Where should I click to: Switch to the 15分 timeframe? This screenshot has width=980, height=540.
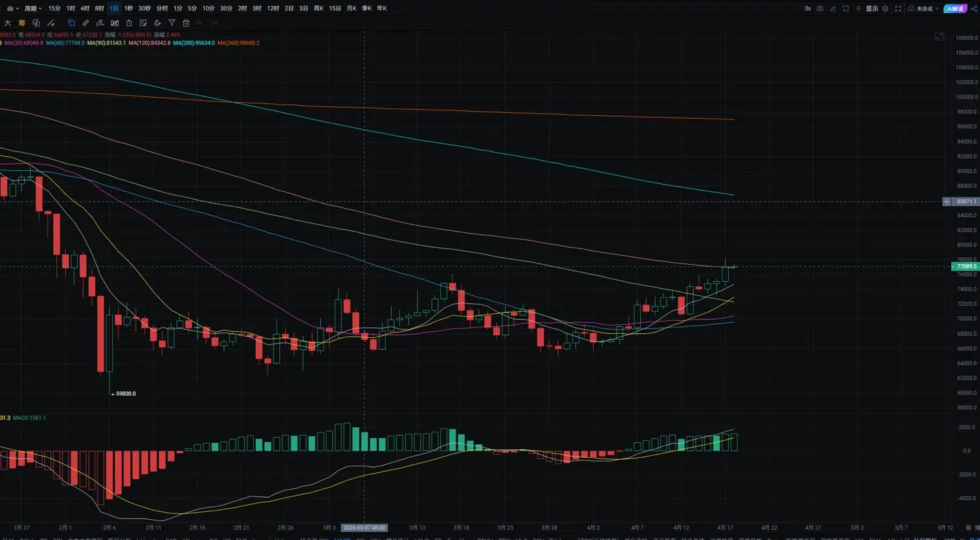(54, 8)
